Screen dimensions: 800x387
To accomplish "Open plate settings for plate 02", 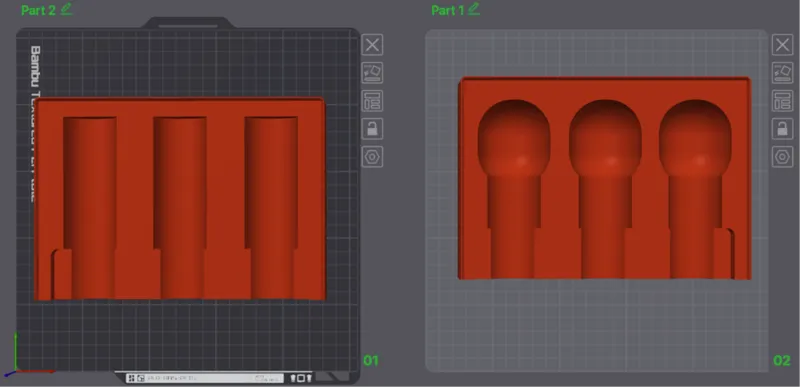I will [782, 157].
